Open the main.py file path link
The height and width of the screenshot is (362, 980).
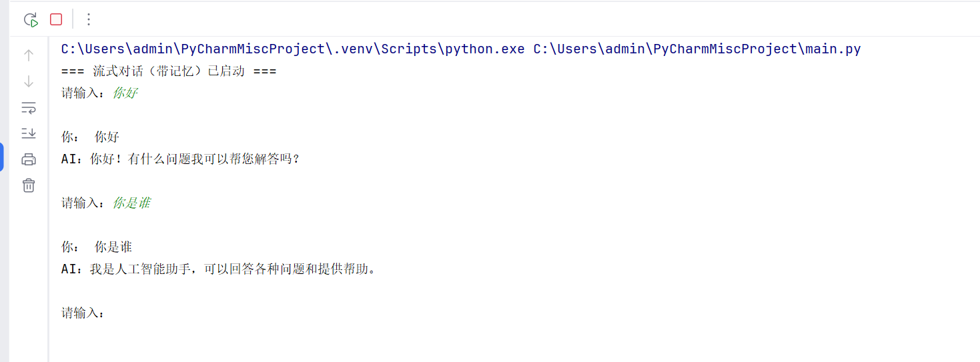697,49
